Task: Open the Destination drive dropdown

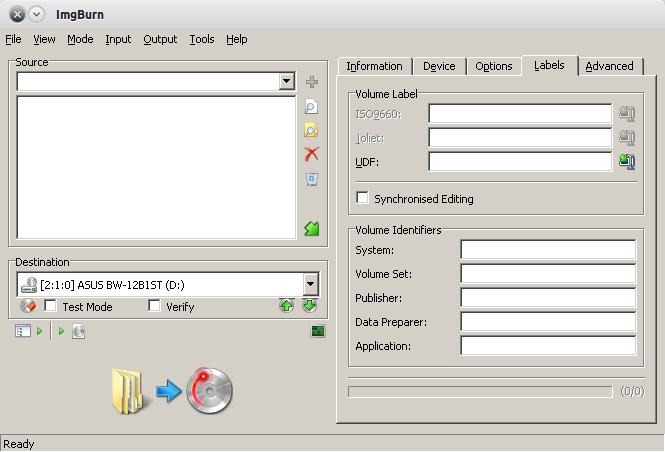Action: 310,284
